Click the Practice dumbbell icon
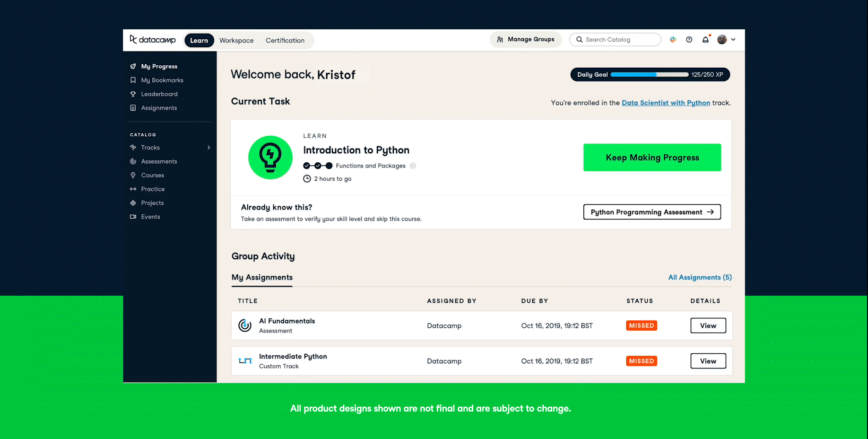 [133, 189]
